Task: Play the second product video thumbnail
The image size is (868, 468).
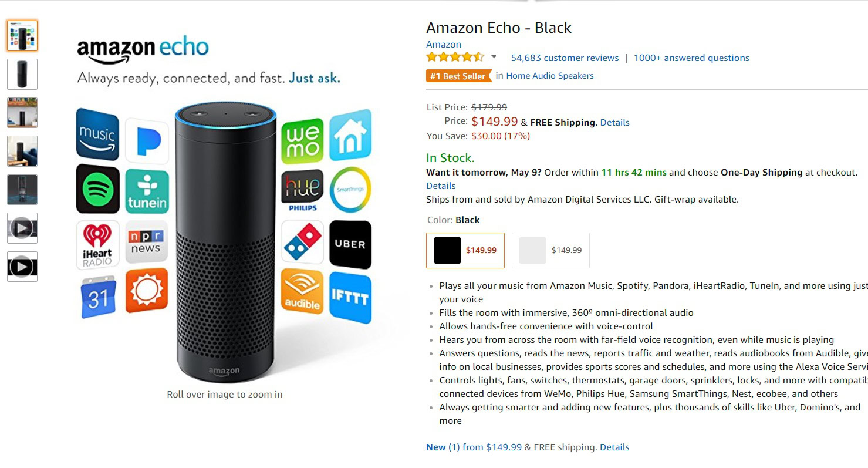Action: click(22, 267)
